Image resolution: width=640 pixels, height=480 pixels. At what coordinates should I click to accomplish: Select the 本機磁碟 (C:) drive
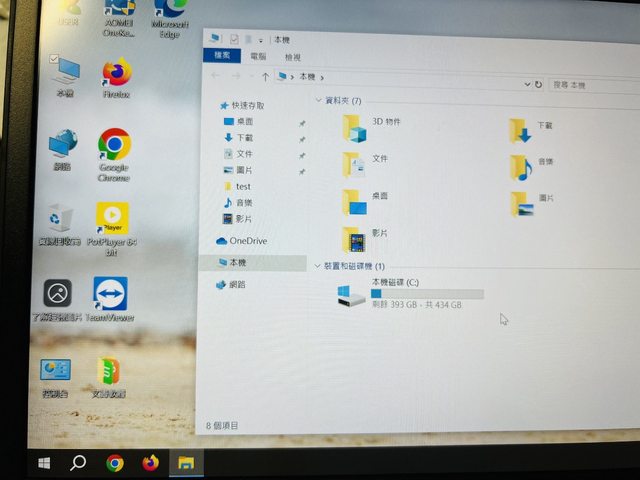[x=352, y=296]
